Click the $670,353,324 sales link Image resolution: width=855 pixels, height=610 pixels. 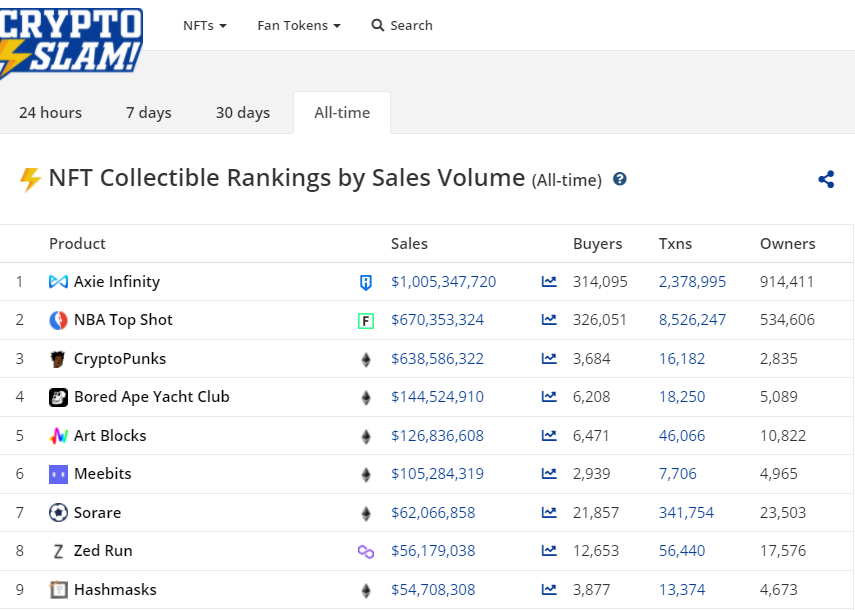pyautogui.click(x=437, y=320)
